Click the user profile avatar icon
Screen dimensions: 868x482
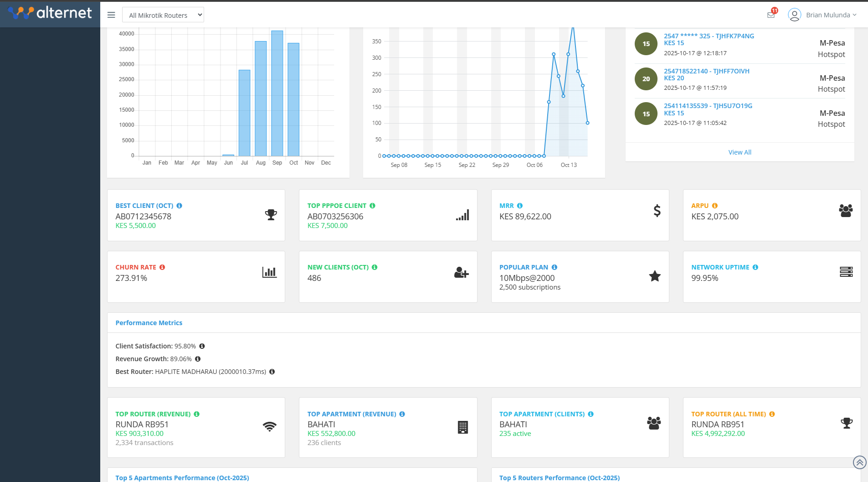[x=794, y=15]
